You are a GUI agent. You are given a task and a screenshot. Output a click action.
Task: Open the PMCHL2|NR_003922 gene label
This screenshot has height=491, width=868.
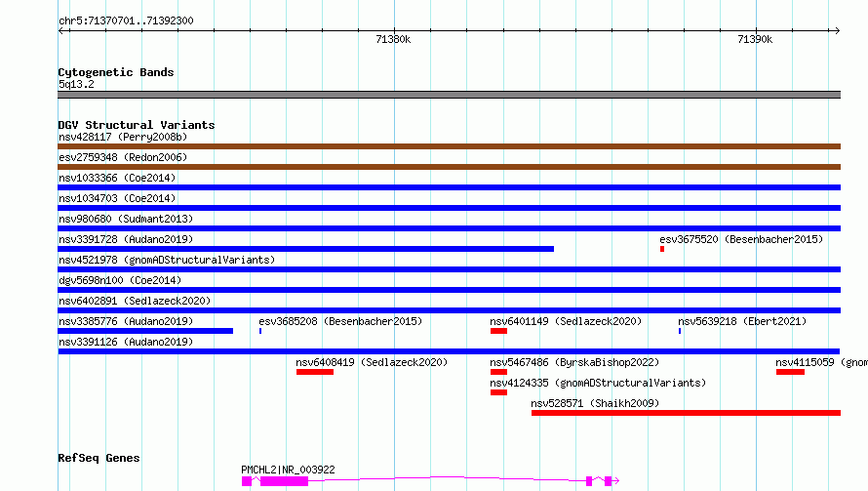[x=288, y=470]
